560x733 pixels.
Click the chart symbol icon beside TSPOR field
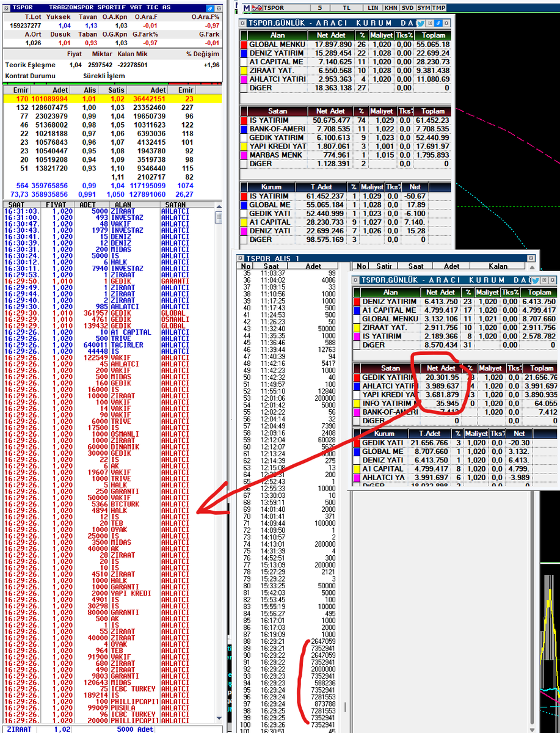point(257,8)
